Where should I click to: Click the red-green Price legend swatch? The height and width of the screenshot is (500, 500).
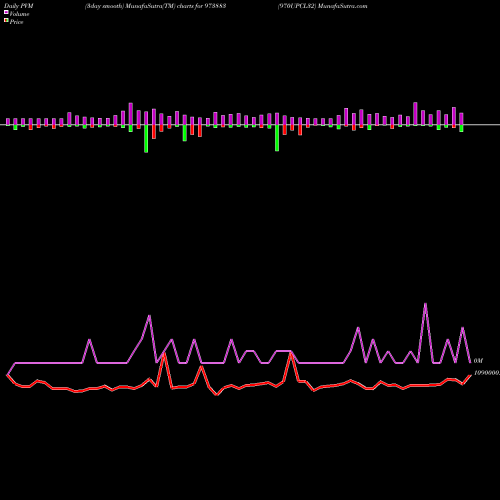[x=6, y=20]
